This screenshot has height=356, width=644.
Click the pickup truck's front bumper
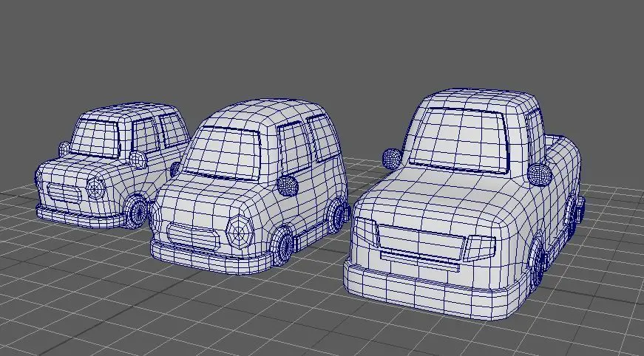pos(435,289)
